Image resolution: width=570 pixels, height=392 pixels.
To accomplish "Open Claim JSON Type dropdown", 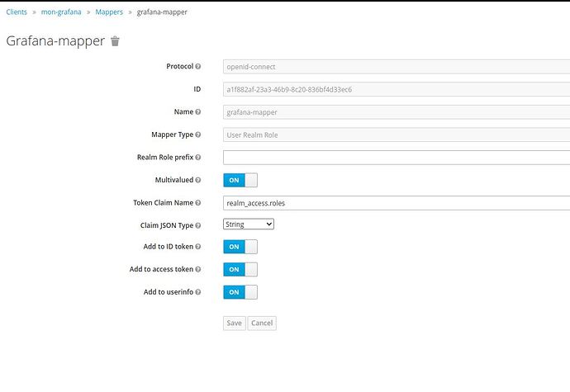I will (x=249, y=224).
